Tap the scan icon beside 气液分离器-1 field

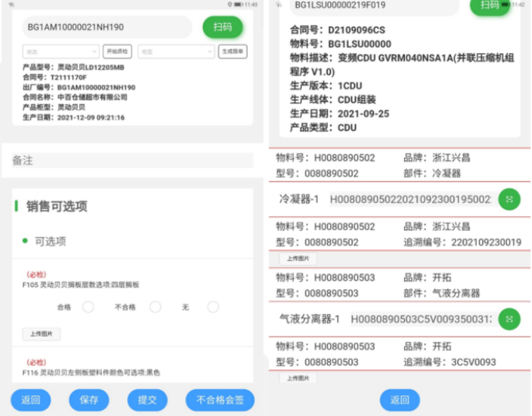509,318
